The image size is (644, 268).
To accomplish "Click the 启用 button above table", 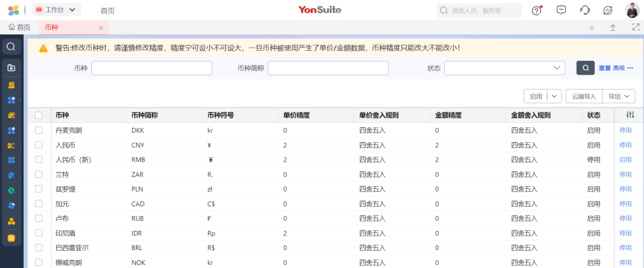I will 536,96.
